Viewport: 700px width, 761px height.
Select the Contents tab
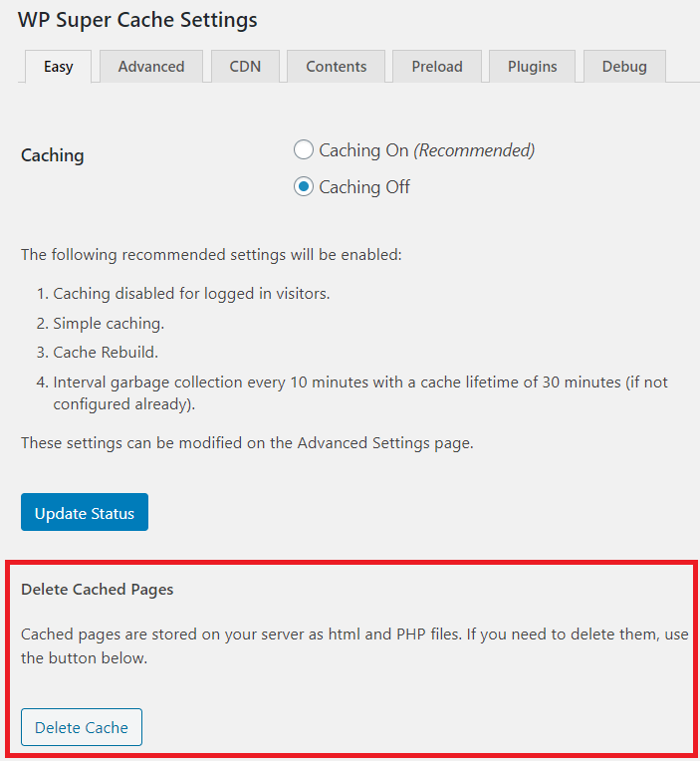[336, 67]
